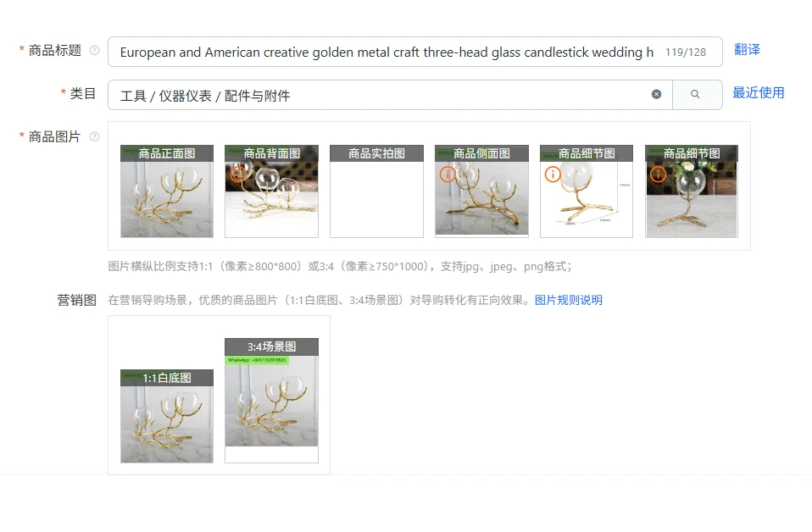Clear the category field with the x icon
This screenshot has width=812, height=532.
(656, 94)
